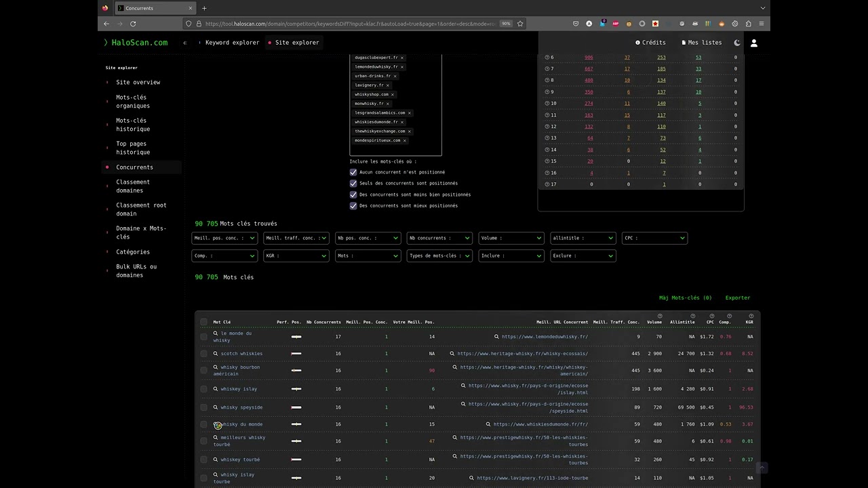Open the 'Meill. traff. conc.' filter dropdown
868x488 pixels.
296,238
